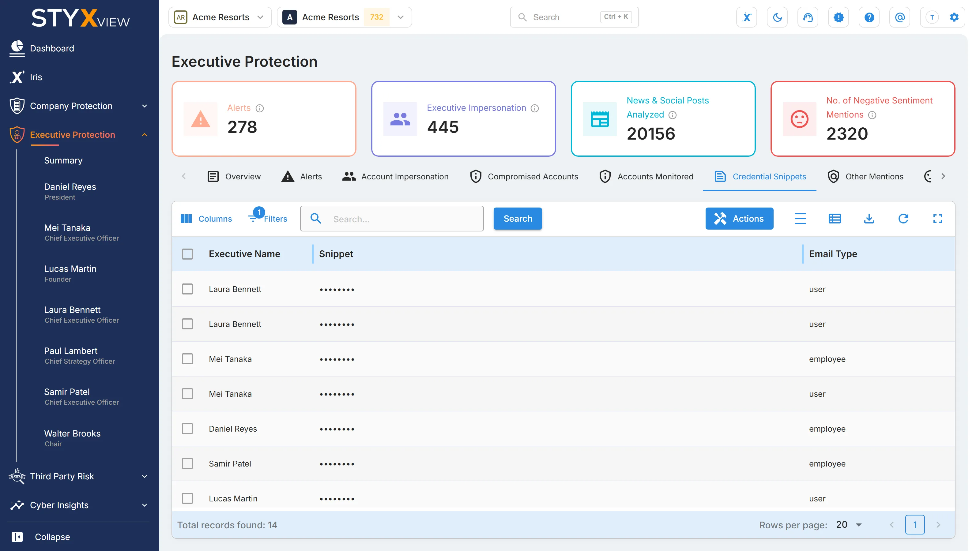
Task: Open the support headset icon
Action: (x=808, y=17)
